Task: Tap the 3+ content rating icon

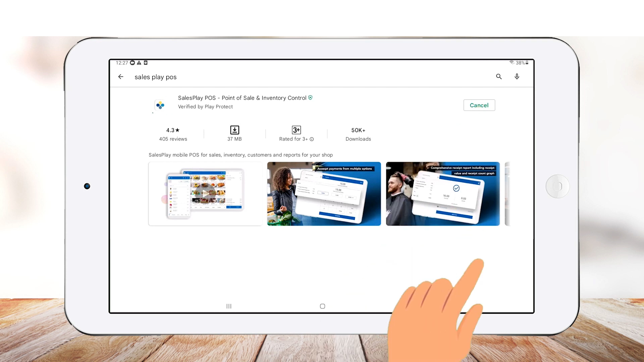Action: tap(297, 130)
